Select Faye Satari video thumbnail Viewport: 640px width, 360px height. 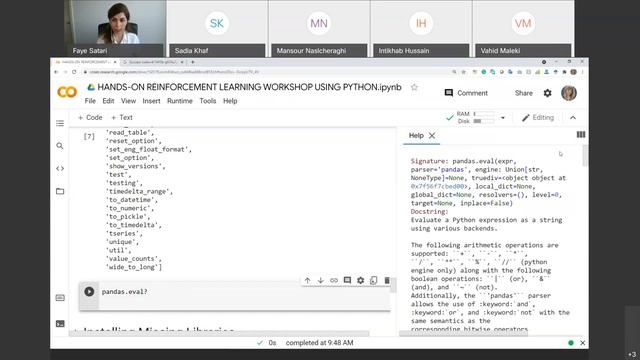tap(115, 28)
